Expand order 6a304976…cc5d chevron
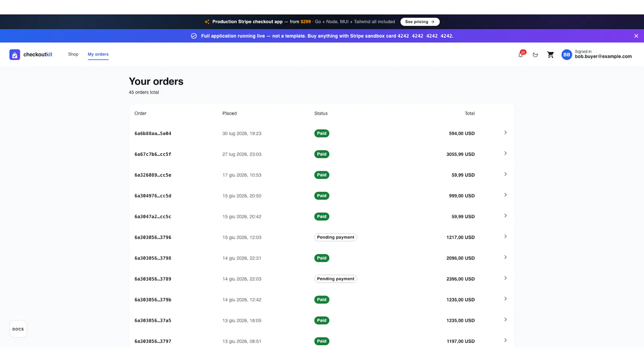 pyautogui.click(x=506, y=195)
